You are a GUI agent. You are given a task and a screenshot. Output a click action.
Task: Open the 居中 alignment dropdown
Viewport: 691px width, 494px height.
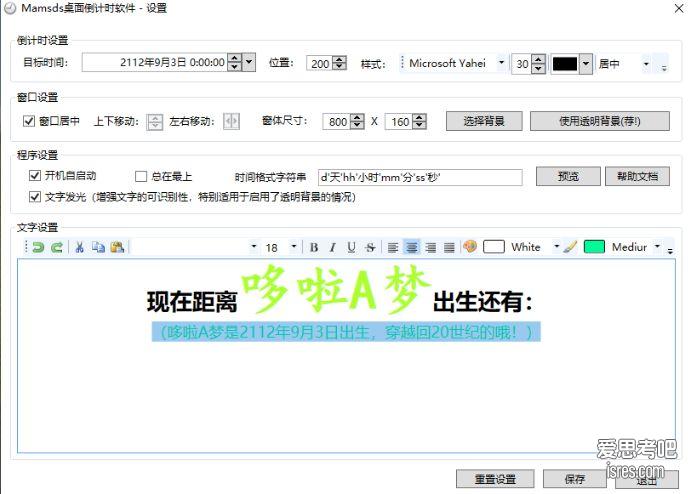646,64
